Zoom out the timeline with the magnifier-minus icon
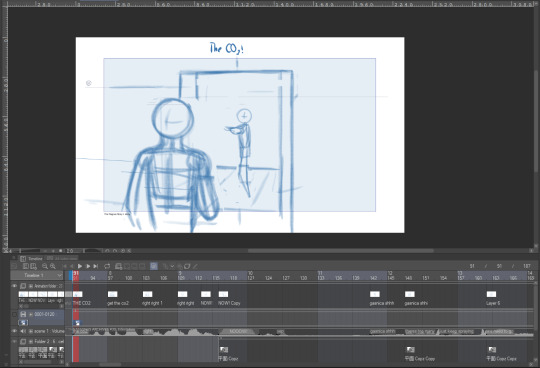The width and height of the screenshot is (540, 368). click(x=45, y=266)
